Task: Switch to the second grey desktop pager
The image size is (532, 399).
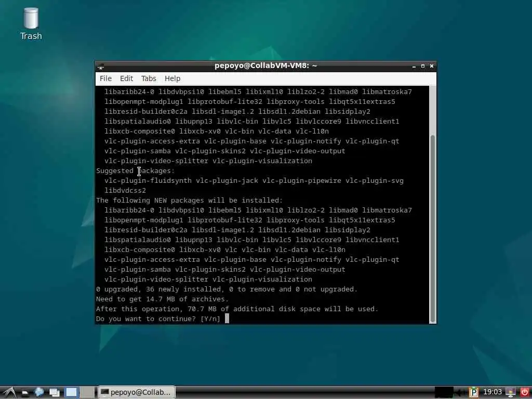Action: coord(88,393)
